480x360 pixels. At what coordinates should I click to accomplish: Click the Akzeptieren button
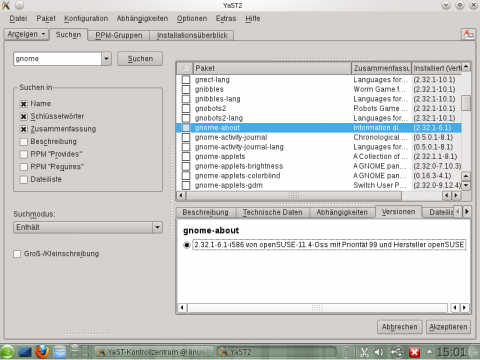pyautogui.click(x=448, y=327)
